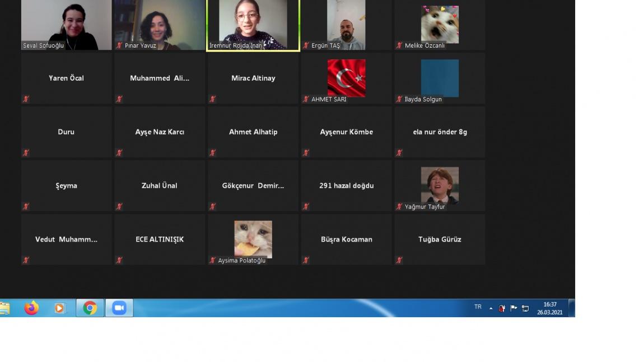
Task: Select AHMET SARI's Turkish flag tile
Action: tap(346, 78)
